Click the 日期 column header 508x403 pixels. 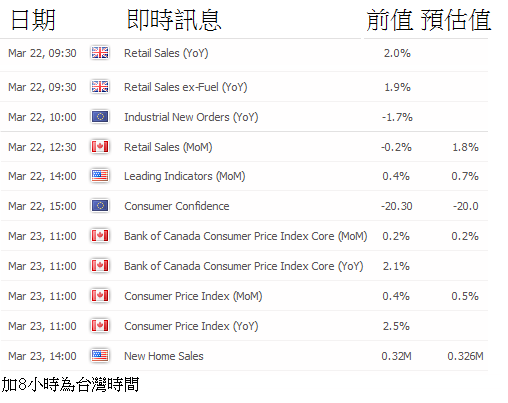coord(33,20)
